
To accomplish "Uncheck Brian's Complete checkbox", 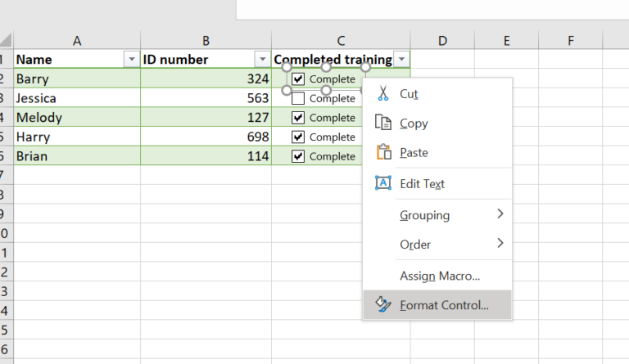I will pyautogui.click(x=298, y=156).
